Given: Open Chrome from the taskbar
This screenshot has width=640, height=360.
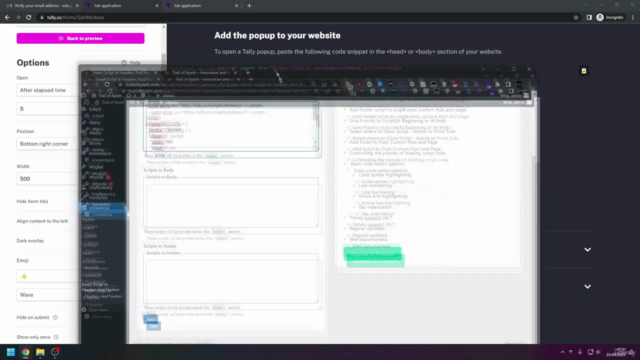Looking at the screenshot, I should tap(25, 352).
